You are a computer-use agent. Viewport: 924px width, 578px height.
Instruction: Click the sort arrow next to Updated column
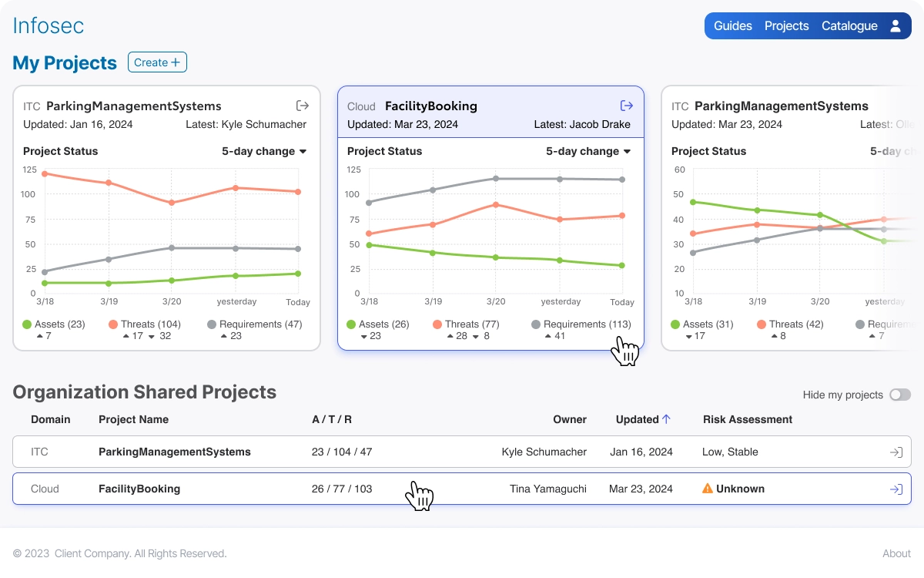pyautogui.click(x=666, y=419)
